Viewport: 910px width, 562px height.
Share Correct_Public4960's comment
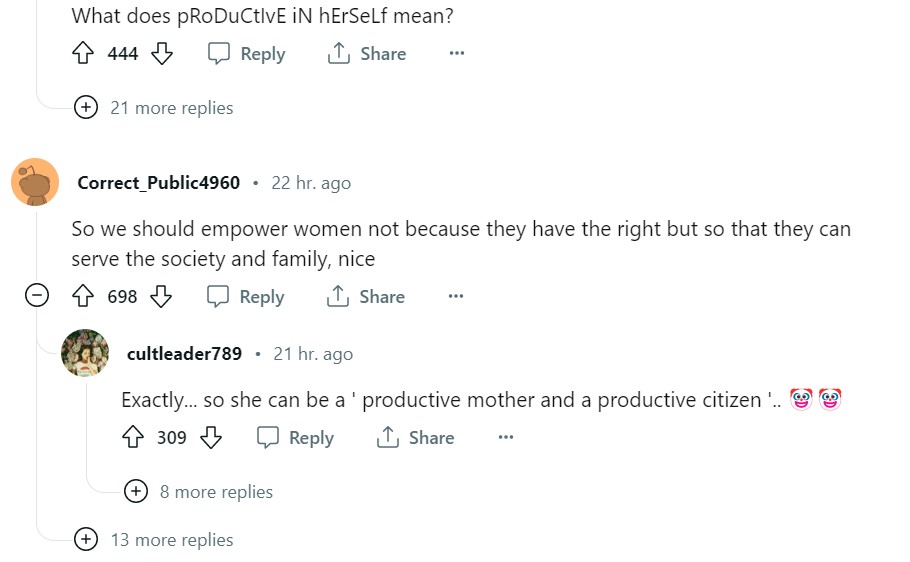(366, 297)
